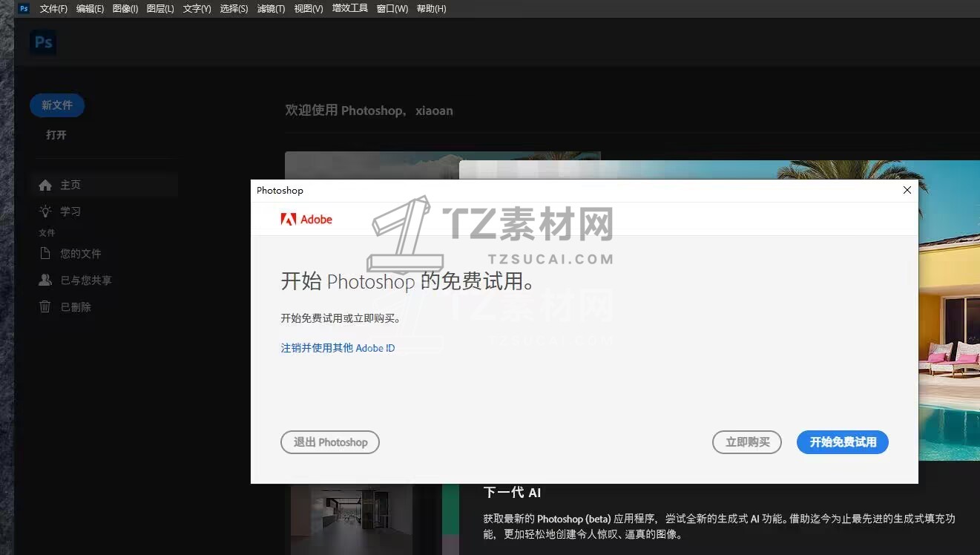980x555 pixels.
Task: Open the 文字(Y) menu
Action: click(197, 9)
